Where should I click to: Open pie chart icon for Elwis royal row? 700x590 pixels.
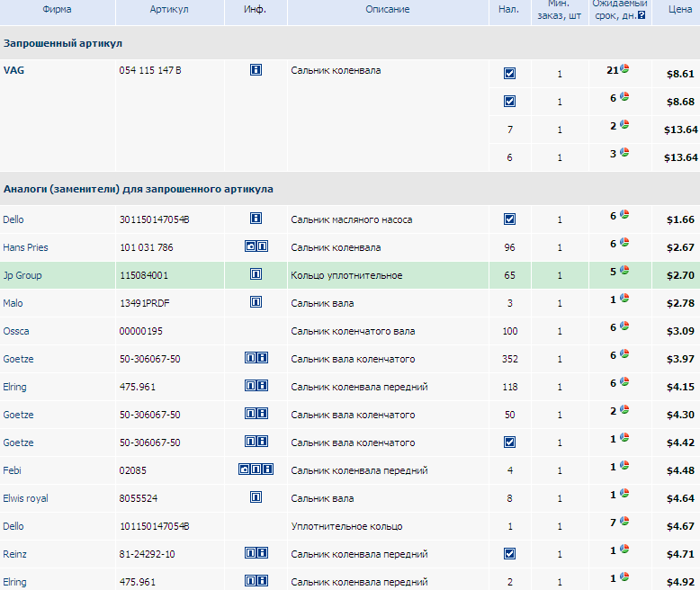tap(624, 493)
